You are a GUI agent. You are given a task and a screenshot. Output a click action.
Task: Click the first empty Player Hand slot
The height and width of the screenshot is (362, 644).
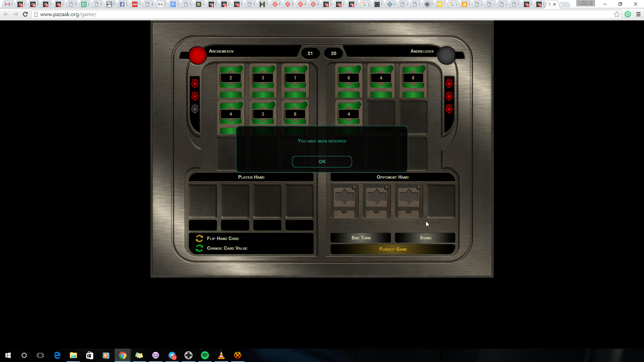[x=203, y=201]
